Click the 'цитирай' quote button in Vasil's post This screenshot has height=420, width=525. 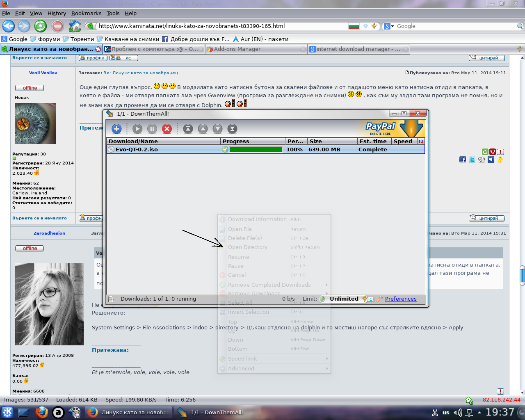coord(487,218)
